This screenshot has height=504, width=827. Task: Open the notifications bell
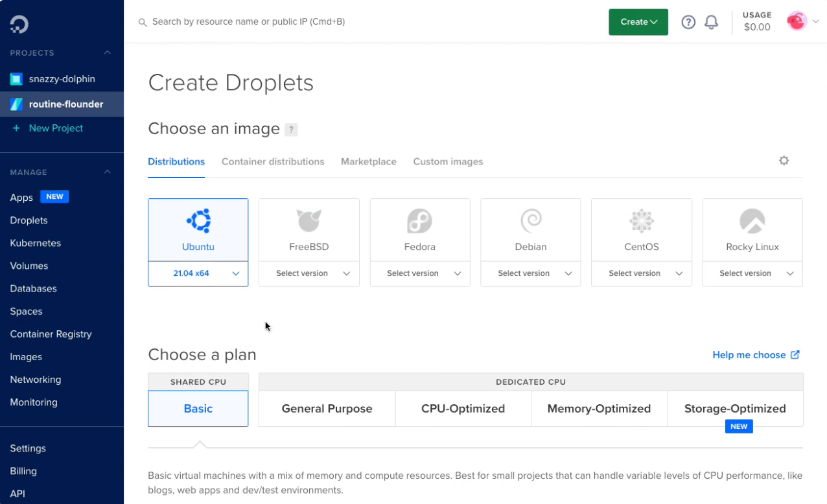tap(711, 22)
